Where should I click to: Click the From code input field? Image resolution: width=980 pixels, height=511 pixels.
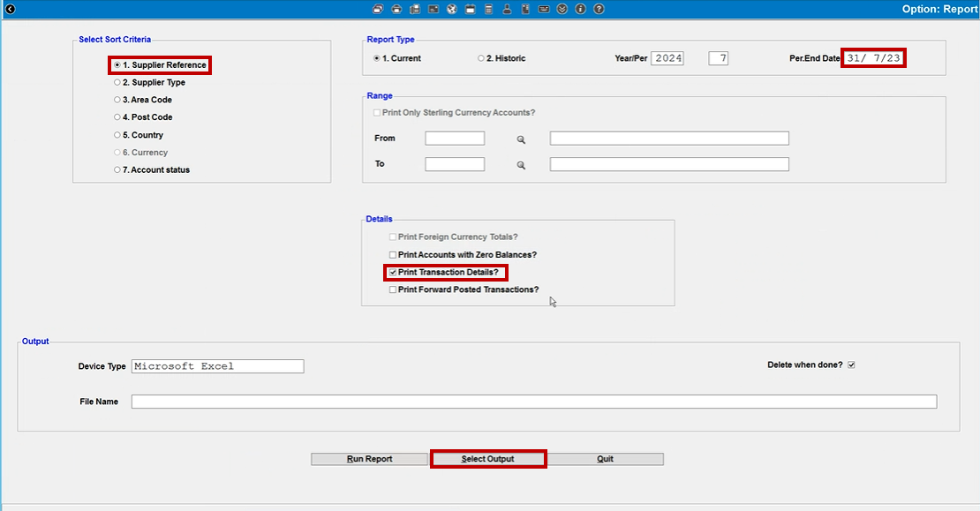[455, 138]
